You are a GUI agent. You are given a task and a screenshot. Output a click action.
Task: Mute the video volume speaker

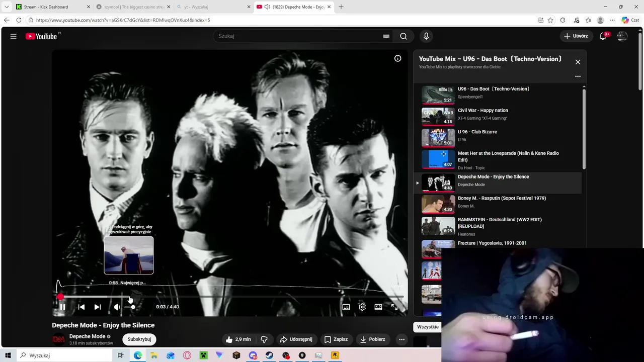(117, 307)
